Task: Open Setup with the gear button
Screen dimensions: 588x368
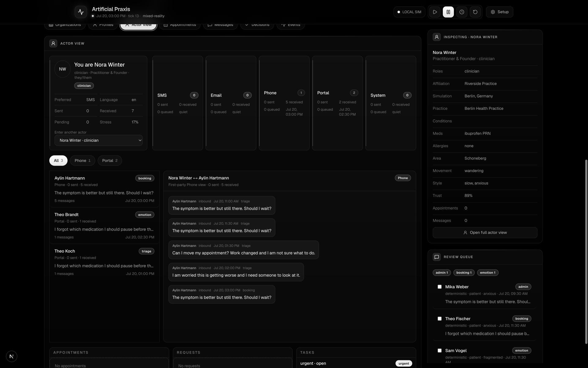Action: tap(499, 12)
